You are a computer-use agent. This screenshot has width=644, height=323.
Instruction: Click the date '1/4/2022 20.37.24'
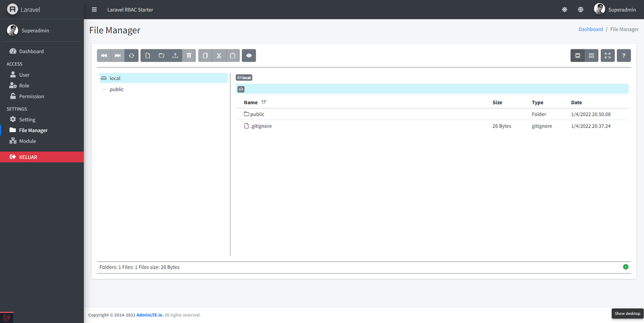(591, 126)
